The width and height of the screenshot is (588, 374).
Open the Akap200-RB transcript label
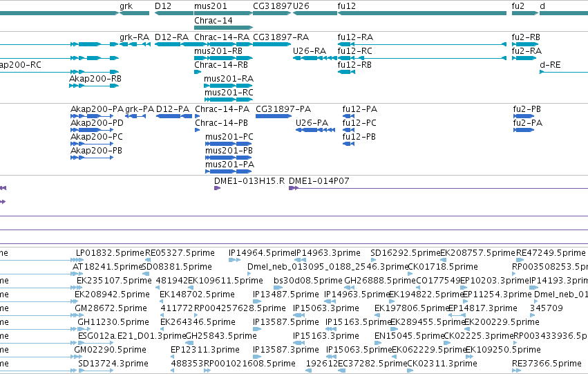coord(95,79)
